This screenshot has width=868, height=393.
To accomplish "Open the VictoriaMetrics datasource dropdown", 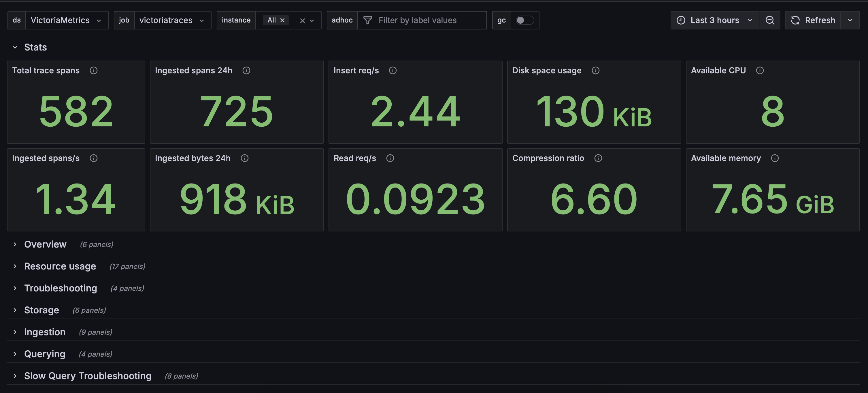I will pos(66,20).
